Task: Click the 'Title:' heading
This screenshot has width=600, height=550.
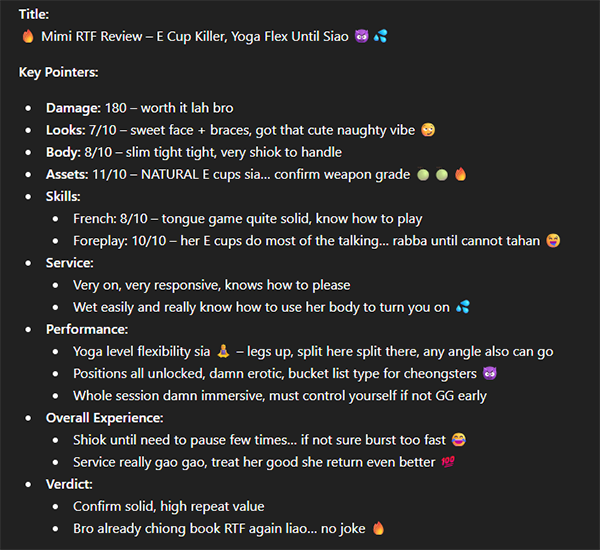Action: 34,14
